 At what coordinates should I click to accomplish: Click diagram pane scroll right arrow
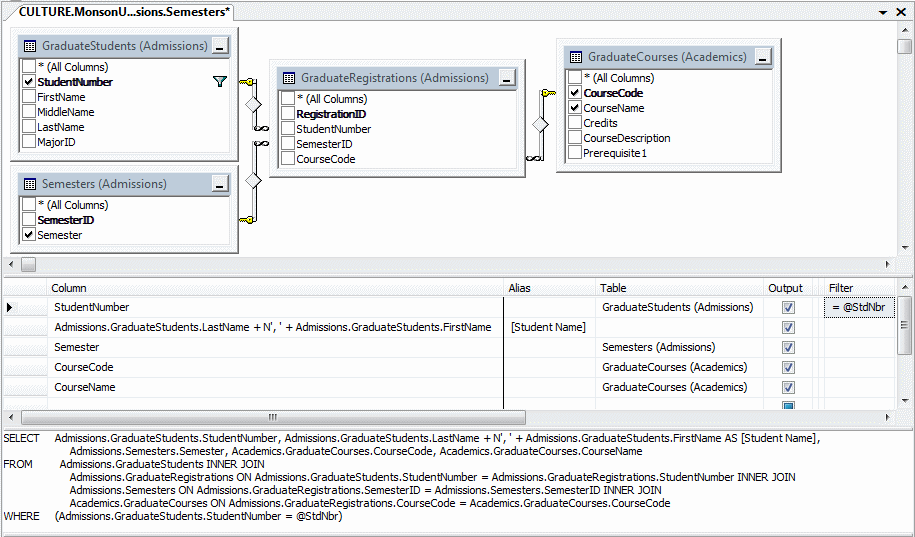pos(888,264)
